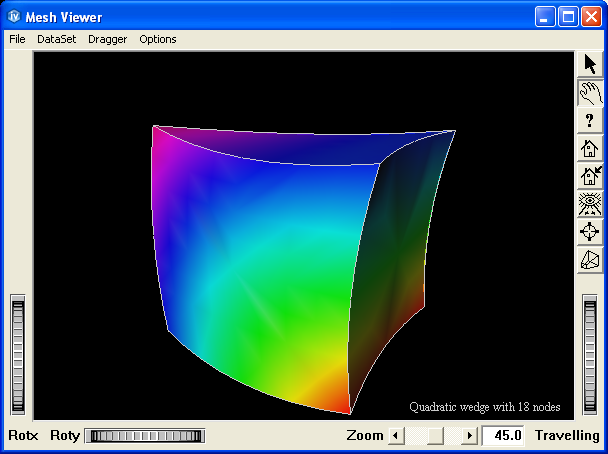Open the Options menu
Image resolution: width=608 pixels, height=454 pixels.
click(x=158, y=39)
